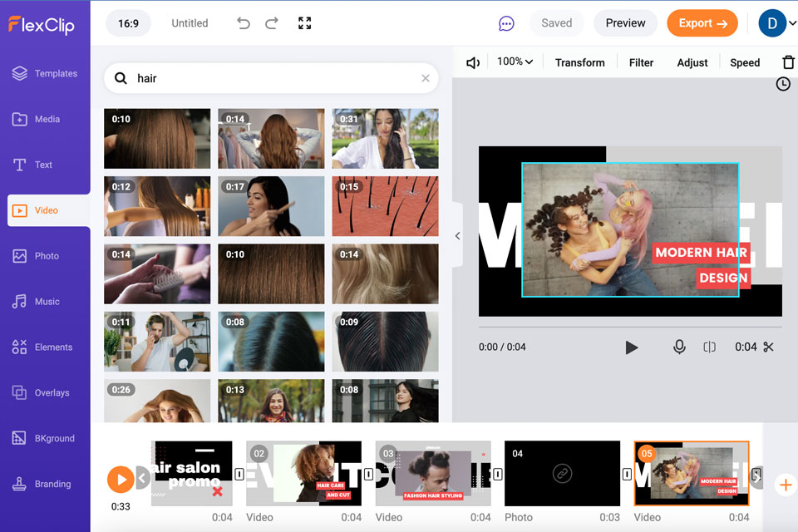Open the Text sidebar panel
The height and width of the screenshot is (532, 798).
tap(32, 165)
